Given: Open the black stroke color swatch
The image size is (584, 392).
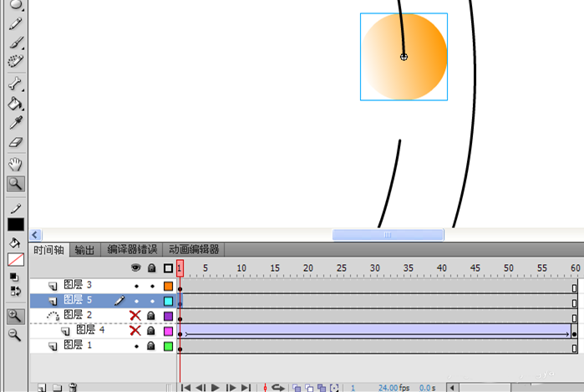Looking at the screenshot, I should (16, 224).
